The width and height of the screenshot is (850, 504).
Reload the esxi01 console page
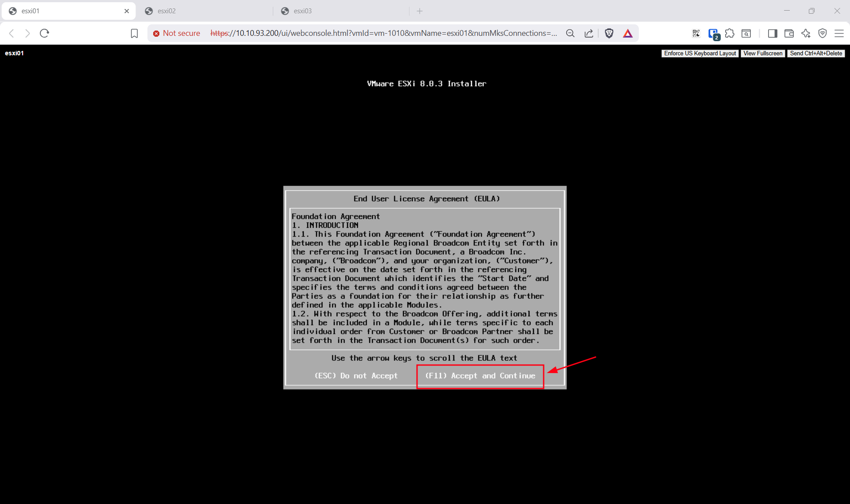[x=44, y=33]
